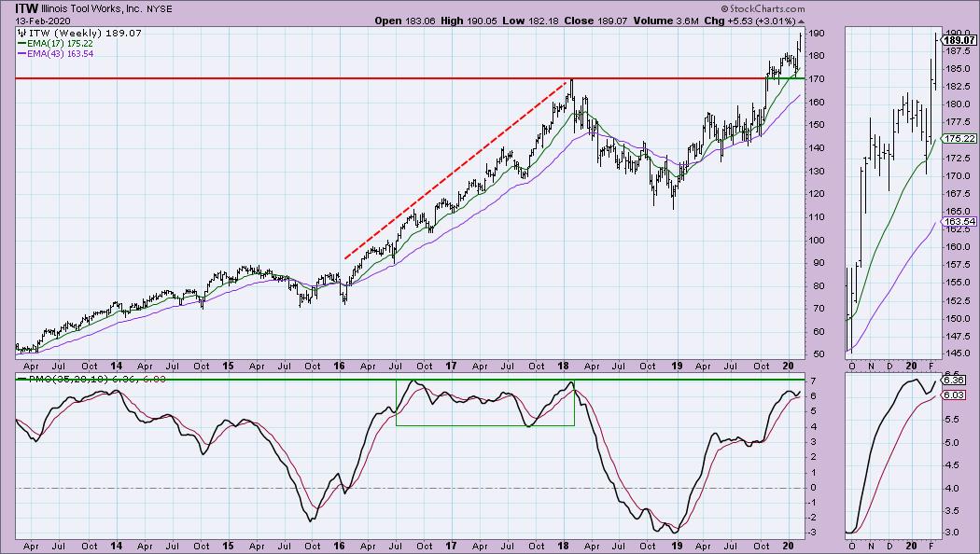
Task: Click the Volume 3.6M value in header
Action: pyautogui.click(x=665, y=21)
